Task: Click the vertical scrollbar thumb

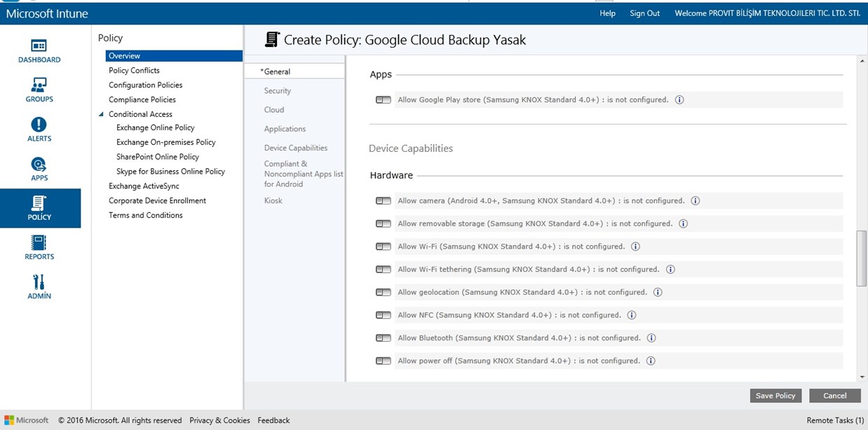Action: [862, 258]
